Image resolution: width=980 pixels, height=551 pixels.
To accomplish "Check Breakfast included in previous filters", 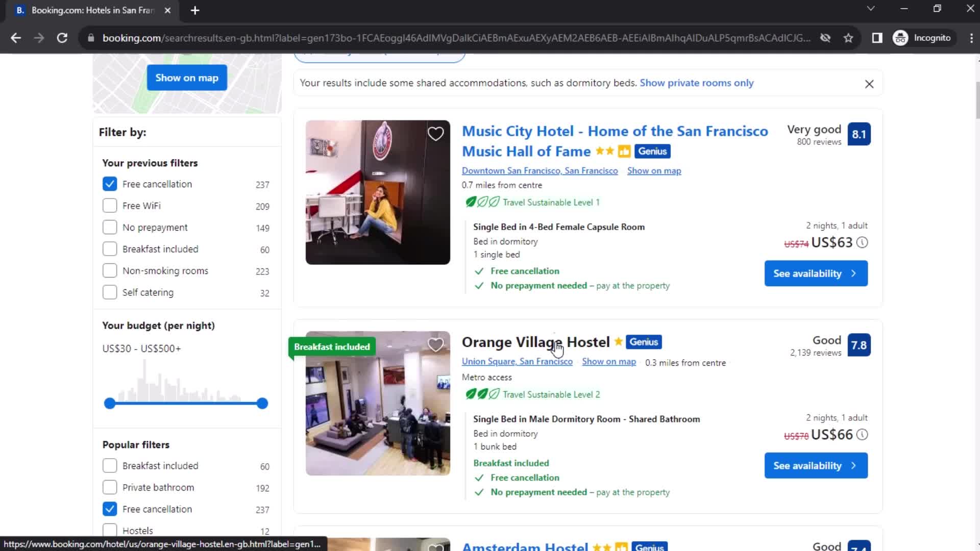I will tap(110, 249).
